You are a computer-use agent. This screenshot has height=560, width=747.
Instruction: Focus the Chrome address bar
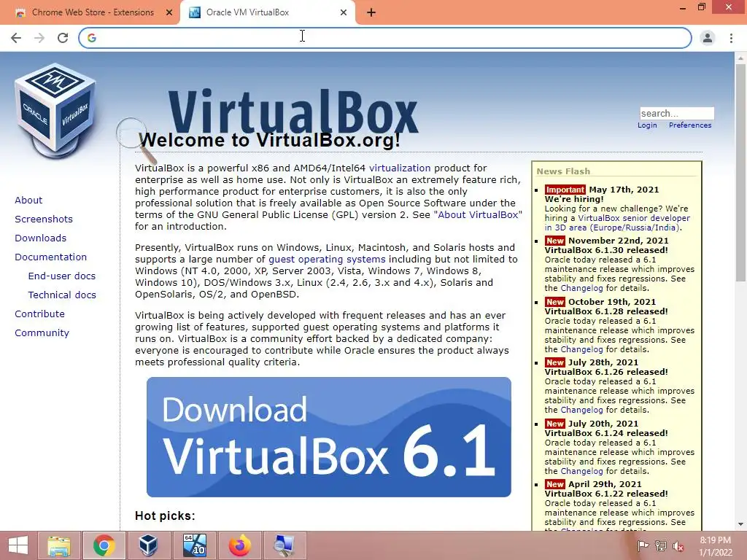pyautogui.click(x=385, y=38)
